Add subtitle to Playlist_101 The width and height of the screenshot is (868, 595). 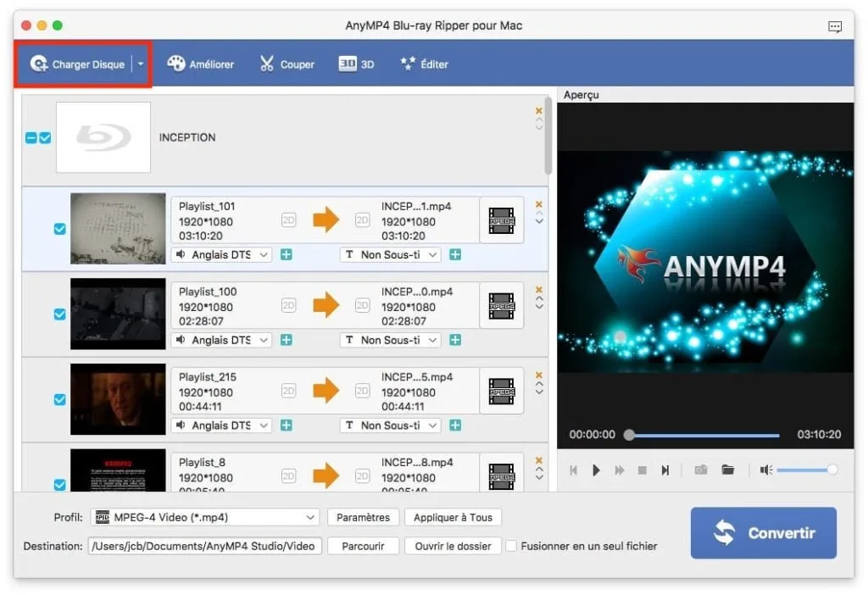[455, 254]
